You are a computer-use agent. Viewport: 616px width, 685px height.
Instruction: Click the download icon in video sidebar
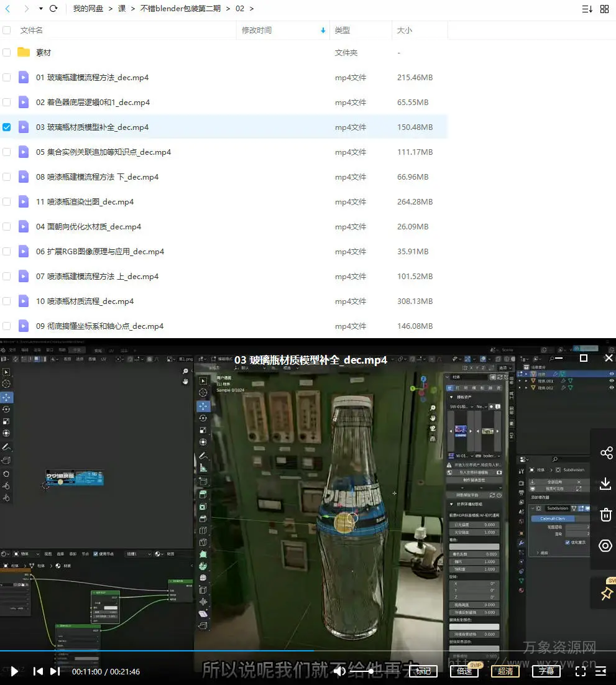[606, 484]
